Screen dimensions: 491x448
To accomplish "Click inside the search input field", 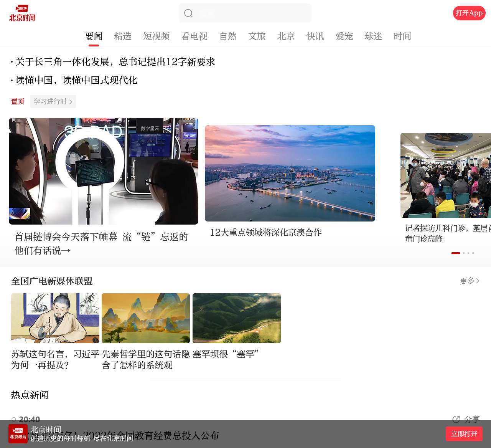I will (245, 13).
